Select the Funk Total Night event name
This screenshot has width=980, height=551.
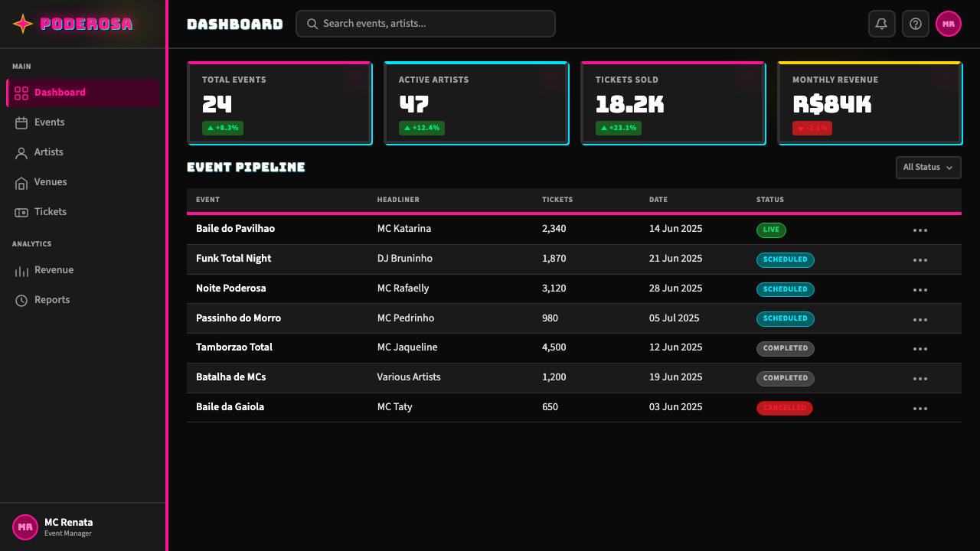click(x=234, y=259)
